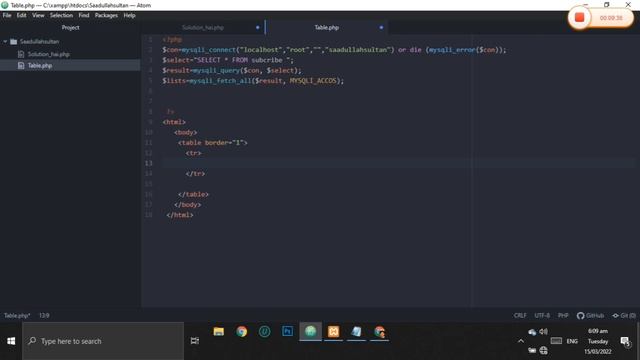The image size is (640, 360).
Task: Open the Photoshop taskbar icon
Action: click(x=287, y=331)
